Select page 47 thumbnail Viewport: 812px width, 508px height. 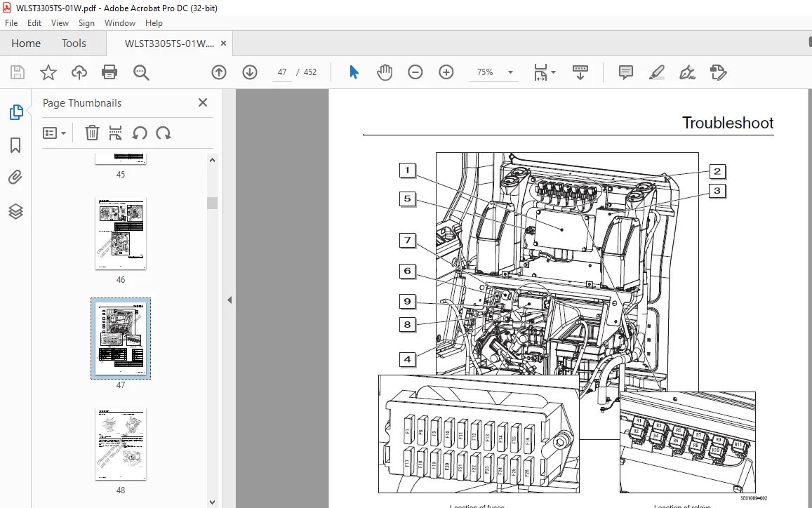(x=121, y=339)
